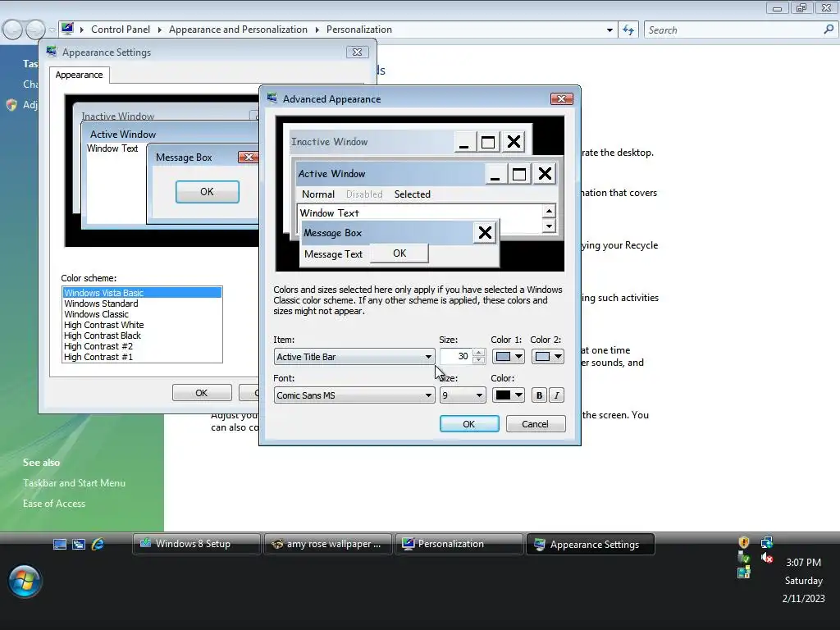Decrease item size with the down stepper

click(x=479, y=361)
